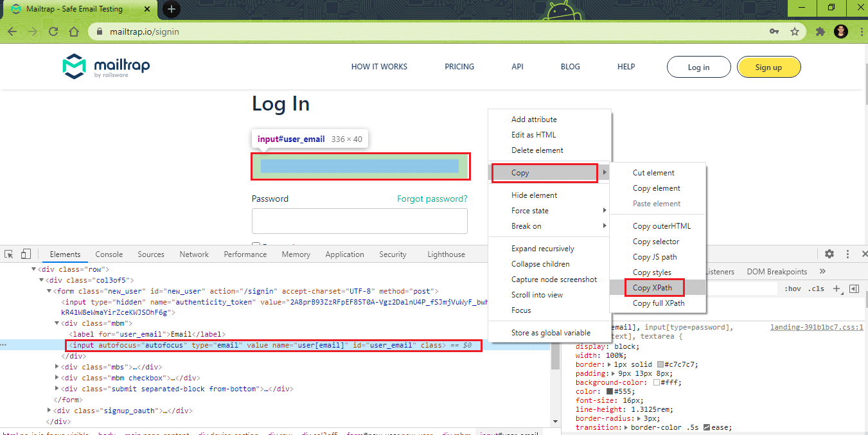Toggle the :hov element state panel
868x435 pixels.
(793, 289)
